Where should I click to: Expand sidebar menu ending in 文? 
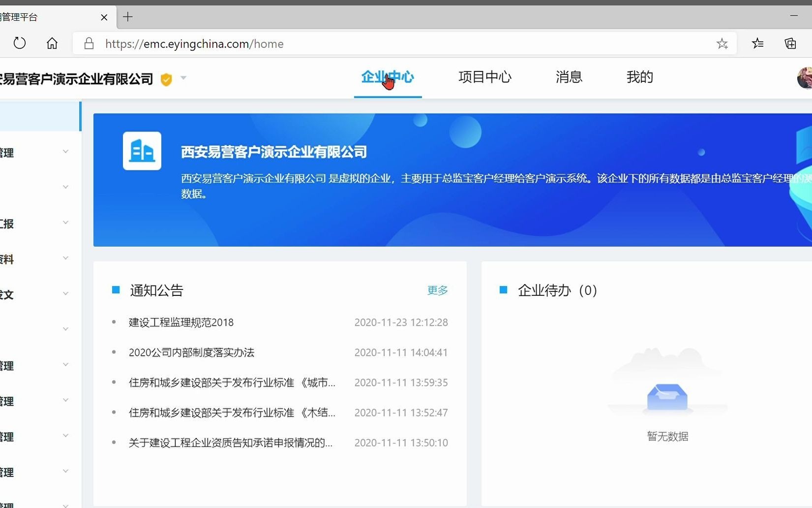(65, 293)
